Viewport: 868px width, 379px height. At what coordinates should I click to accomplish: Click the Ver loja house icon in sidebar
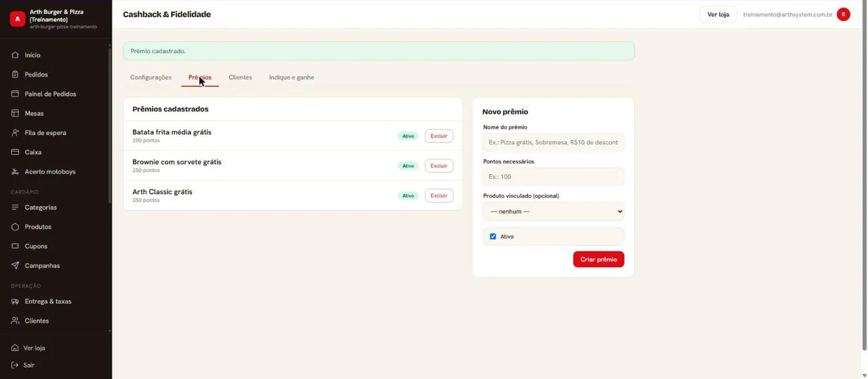15,348
